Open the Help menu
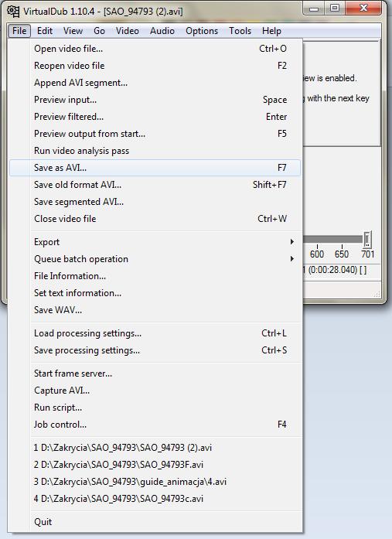This screenshot has width=392, height=539. [x=271, y=31]
